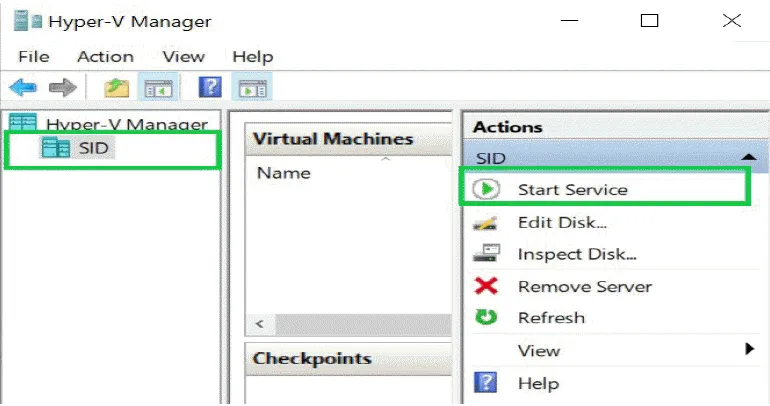Click left arrow of Virtual Machines horizontal scrollbar
This screenshot has height=406, width=770.
260,324
